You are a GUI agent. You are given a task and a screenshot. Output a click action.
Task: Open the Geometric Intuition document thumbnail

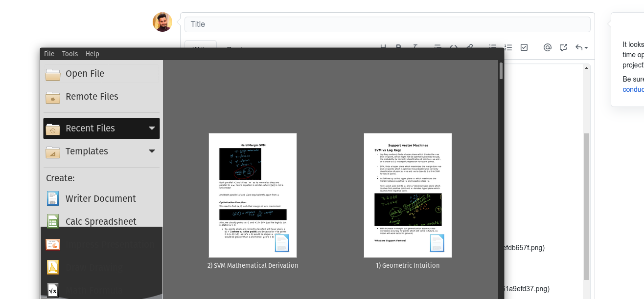coord(408,195)
